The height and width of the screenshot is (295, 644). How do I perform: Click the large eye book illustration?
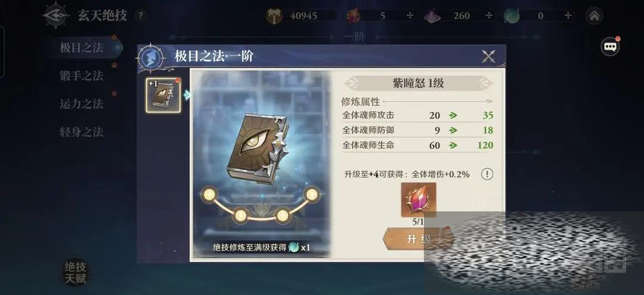258,147
